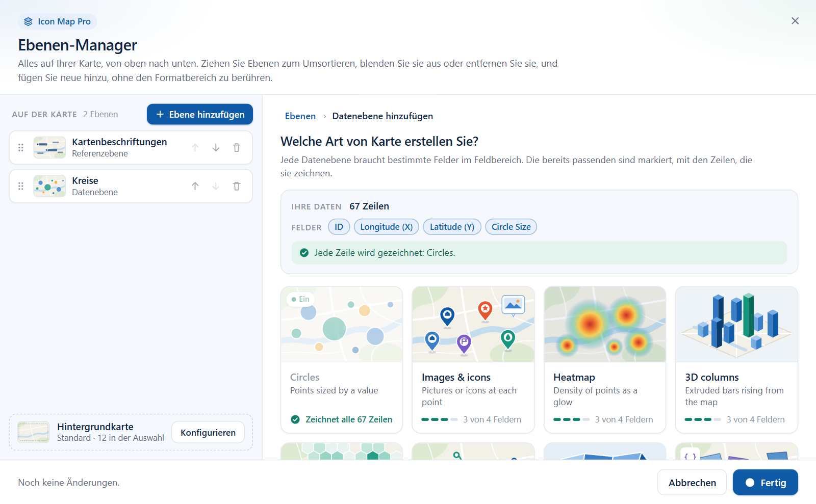
Task: Click the 'Ein' badge on Circles
Action: (300, 299)
